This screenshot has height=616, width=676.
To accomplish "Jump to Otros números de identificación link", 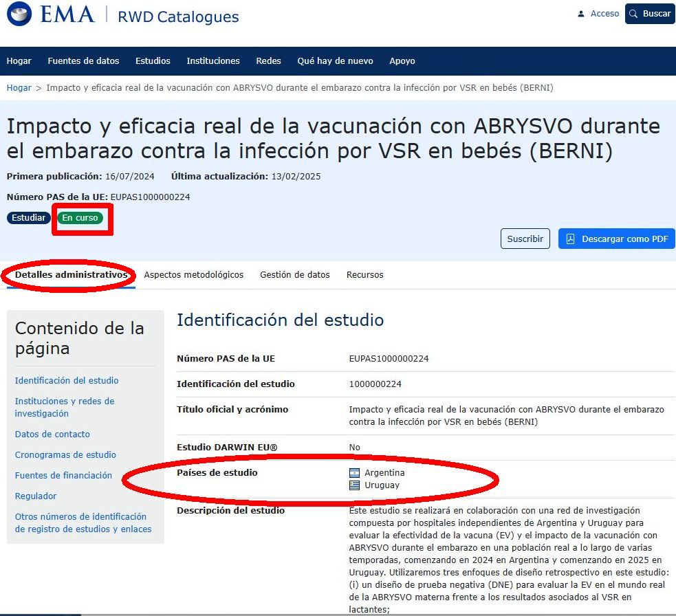I will click(x=83, y=523).
